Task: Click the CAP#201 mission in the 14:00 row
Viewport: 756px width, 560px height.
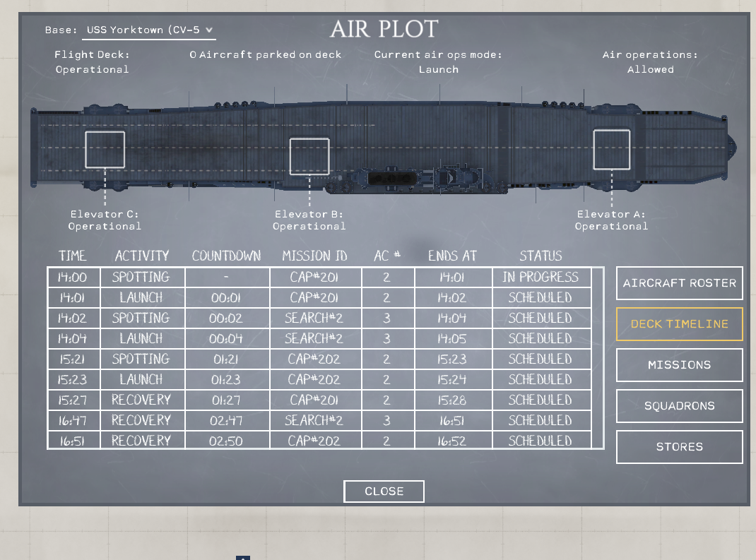Action: (315, 277)
